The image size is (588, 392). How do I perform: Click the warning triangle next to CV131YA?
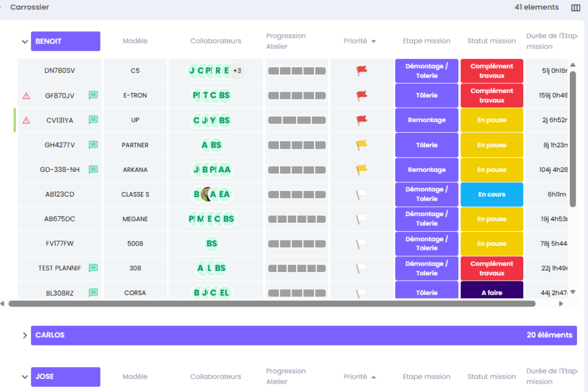(26, 120)
